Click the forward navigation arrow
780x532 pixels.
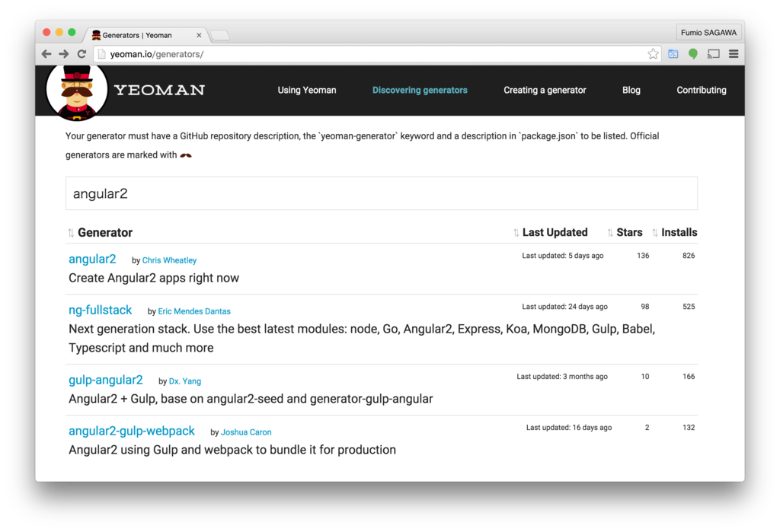coord(64,54)
